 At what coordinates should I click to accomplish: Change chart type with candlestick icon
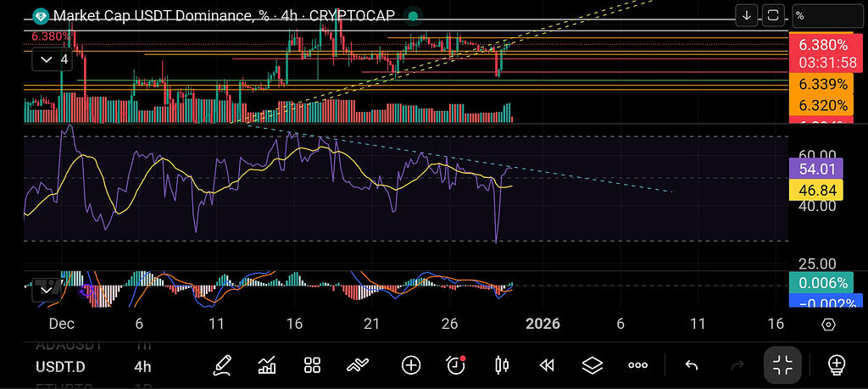pyautogui.click(x=502, y=365)
